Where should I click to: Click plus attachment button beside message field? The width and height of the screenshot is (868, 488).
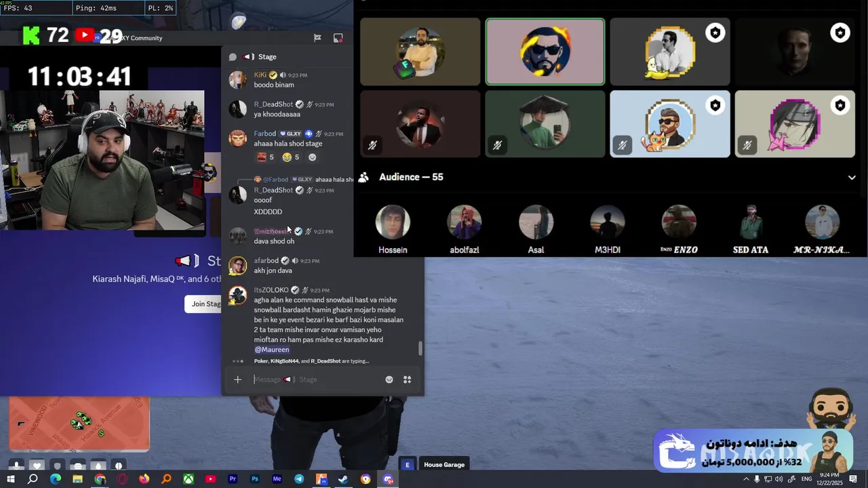[x=237, y=380]
